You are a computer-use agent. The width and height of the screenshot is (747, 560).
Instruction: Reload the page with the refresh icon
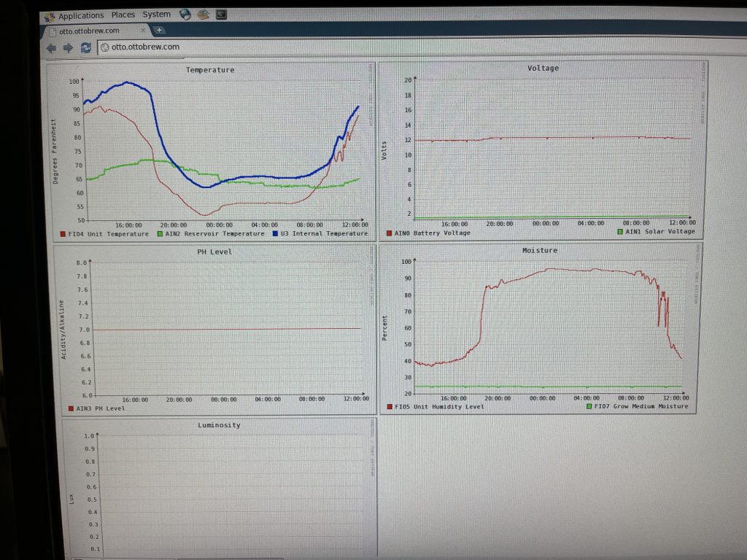pos(85,47)
